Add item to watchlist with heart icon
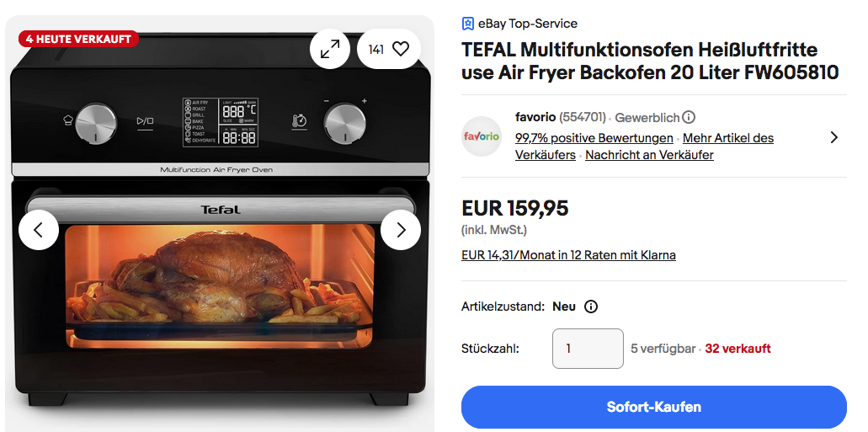Image resolution: width=868 pixels, height=432 pixels. (389, 50)
